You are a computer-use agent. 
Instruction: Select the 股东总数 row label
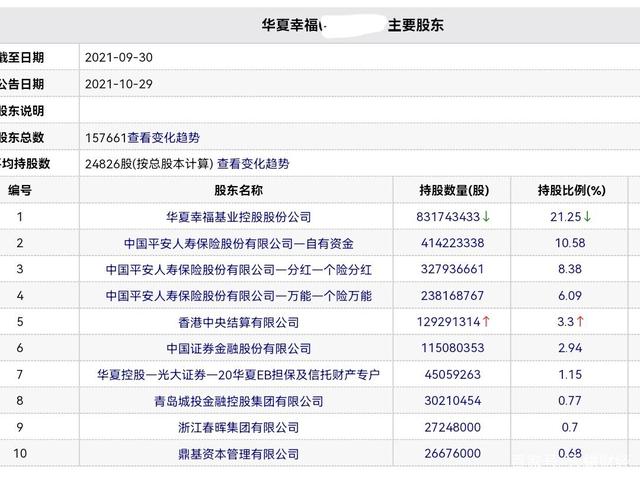tap(21, 137)
